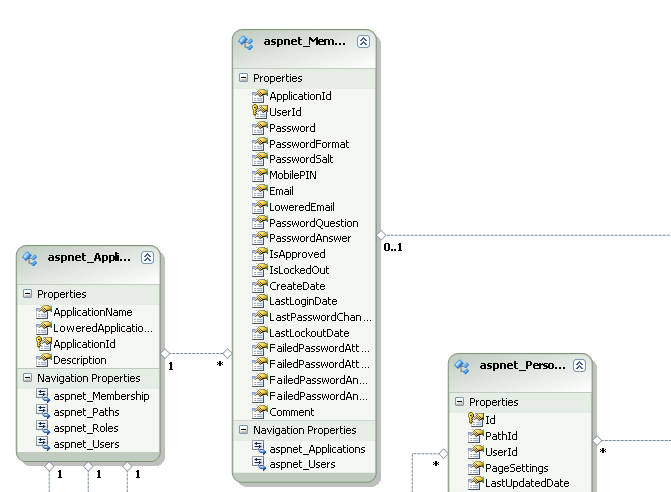Click the property icon next to Comment
The width and height of the screenshot is (671, 492).
click(x=260, y=412)
